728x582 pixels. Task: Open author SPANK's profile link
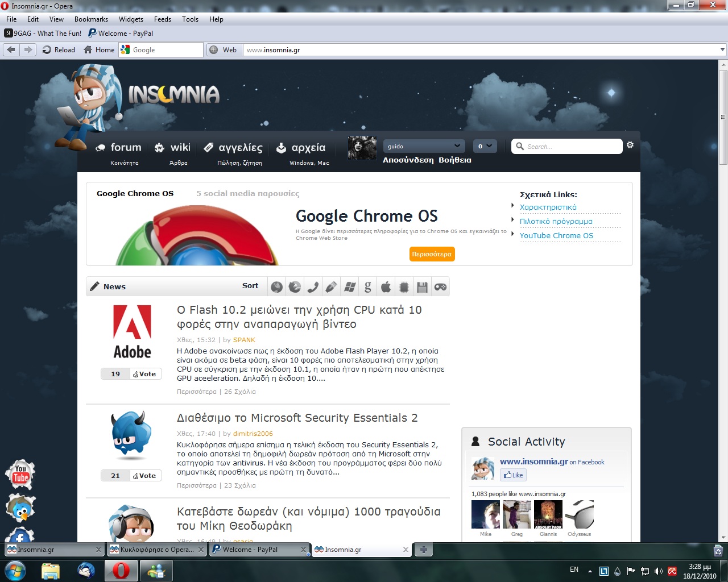(245, 340)
